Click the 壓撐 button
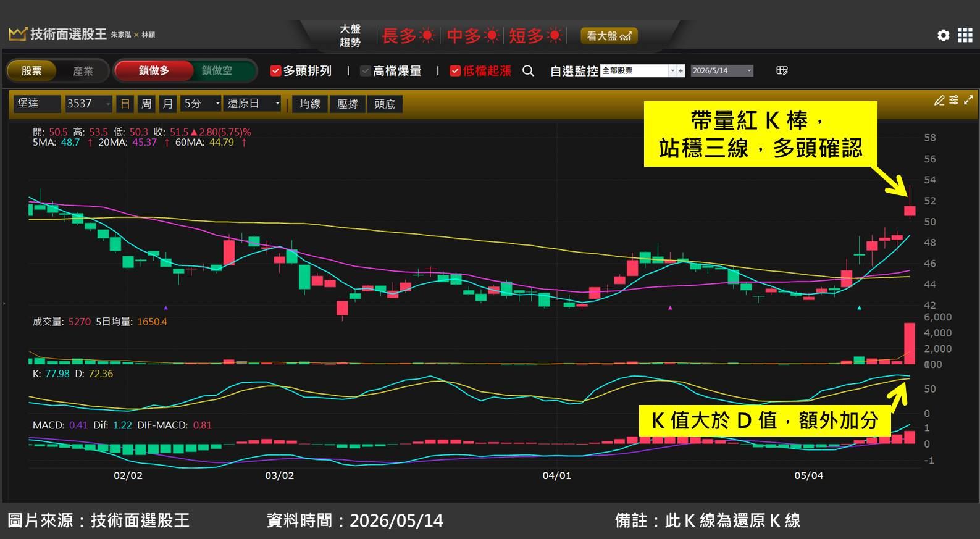 (x=348, y=104)
